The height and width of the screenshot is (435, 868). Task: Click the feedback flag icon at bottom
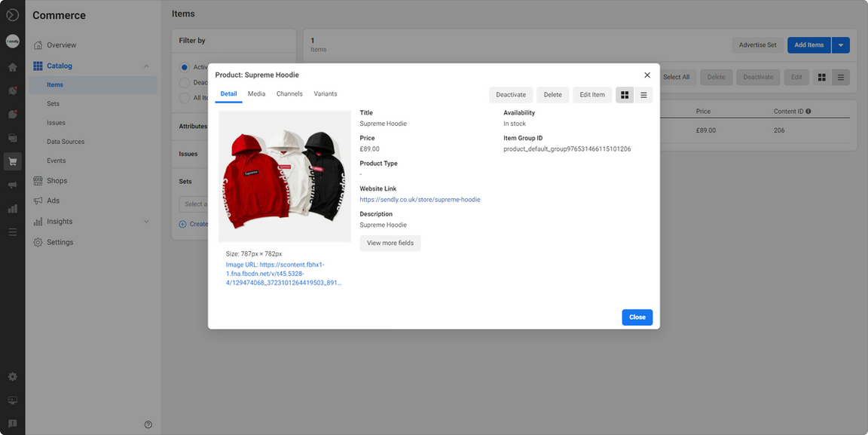[12, 424]
